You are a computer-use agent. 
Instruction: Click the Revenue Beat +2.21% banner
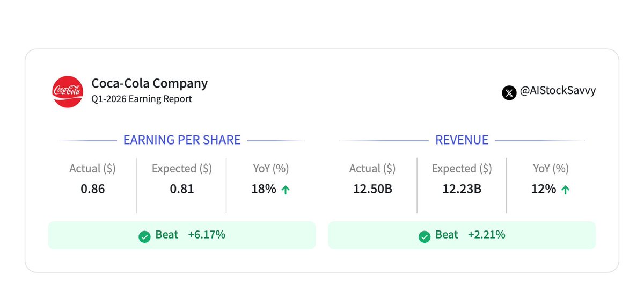pyautogui.click(x=462, y=235)
